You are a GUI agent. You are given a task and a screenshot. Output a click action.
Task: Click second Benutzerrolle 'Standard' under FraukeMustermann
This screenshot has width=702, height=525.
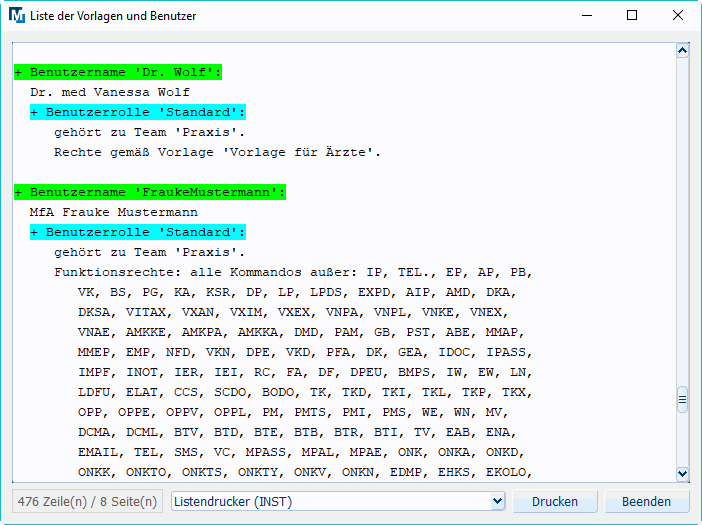(138, 232)
